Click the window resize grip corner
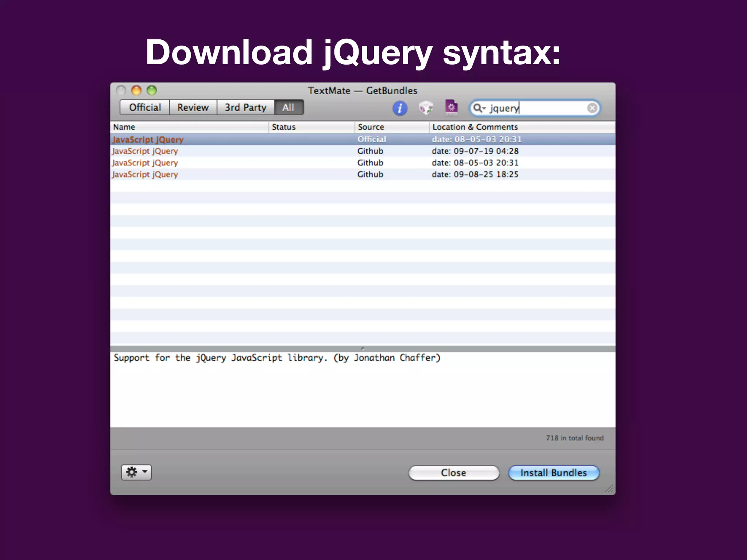Viewport: 747px width, 560px height. [609, 489]
